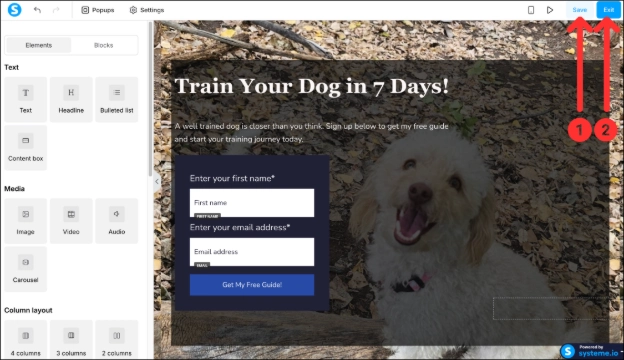Switch to the Blocks tab
This screenshot has width=624, height=360.
point(103,45)
